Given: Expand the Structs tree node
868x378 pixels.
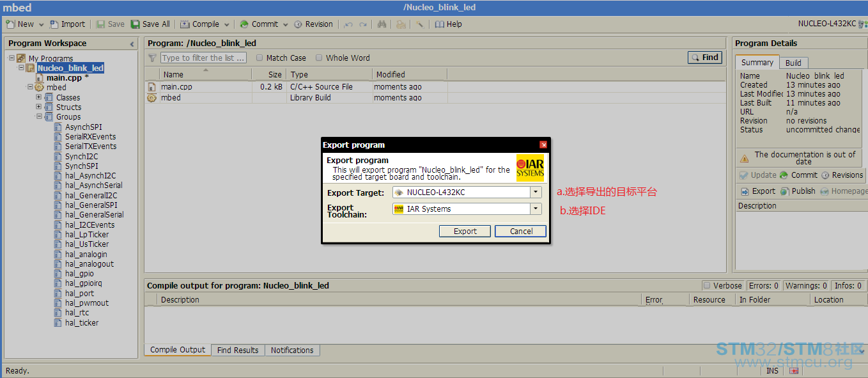Looking at the screenshot, I should tap(38, 107).
